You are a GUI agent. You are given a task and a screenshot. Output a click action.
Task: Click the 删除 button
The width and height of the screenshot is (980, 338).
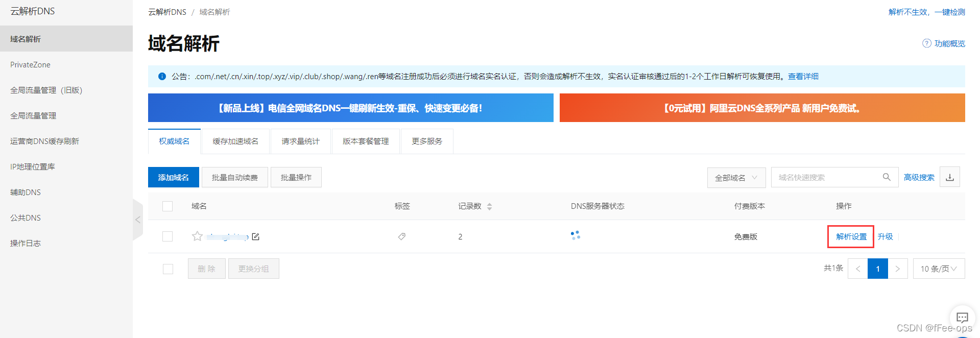206,269
